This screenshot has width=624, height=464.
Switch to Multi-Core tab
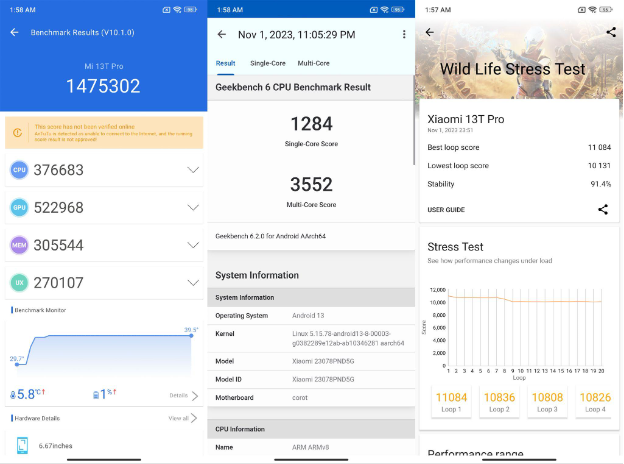point(314,63)
